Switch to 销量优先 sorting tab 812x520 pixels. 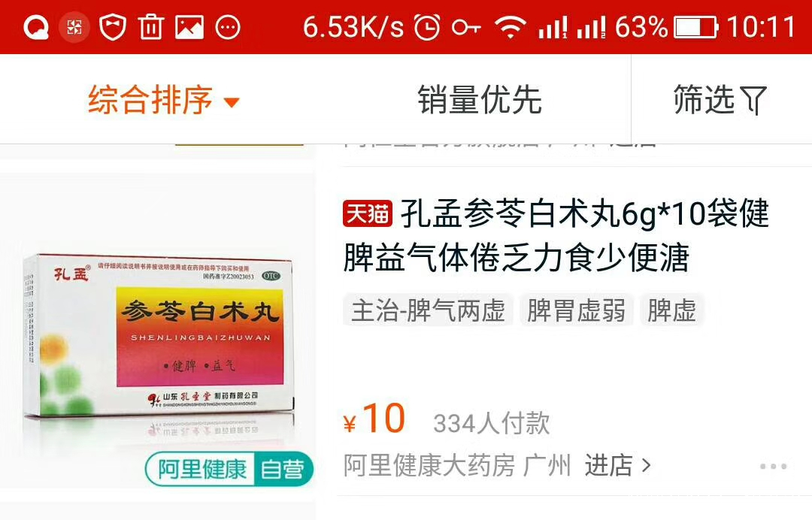click(480, 99)
